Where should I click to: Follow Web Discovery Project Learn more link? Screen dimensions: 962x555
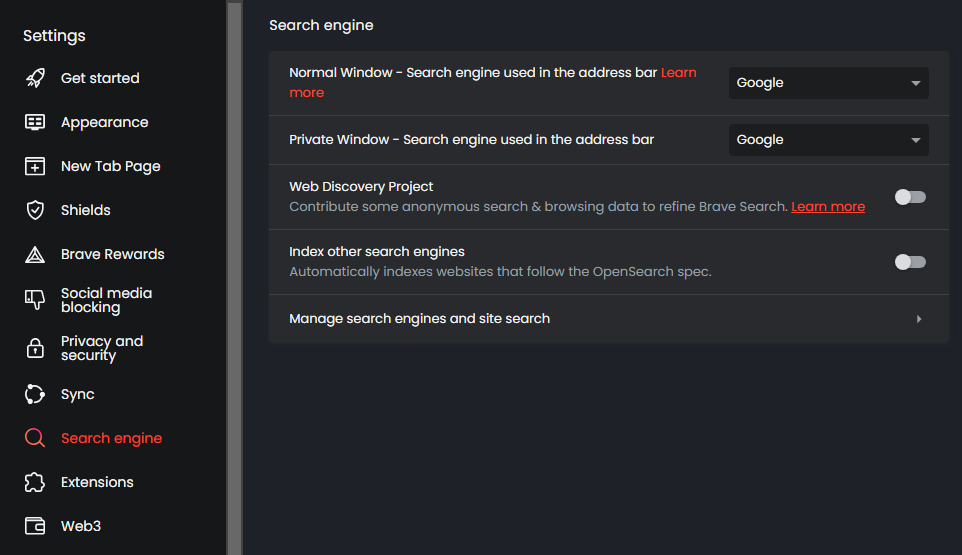pos(827,207)
